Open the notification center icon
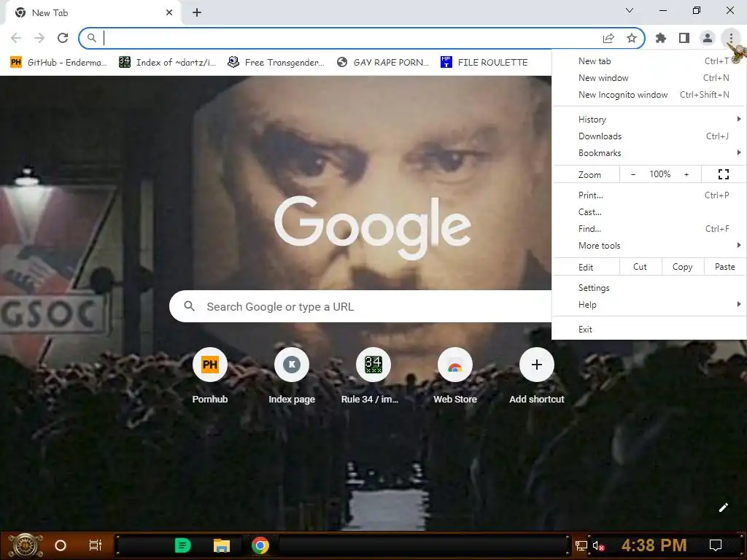747x560 pixels. [716, 545]
